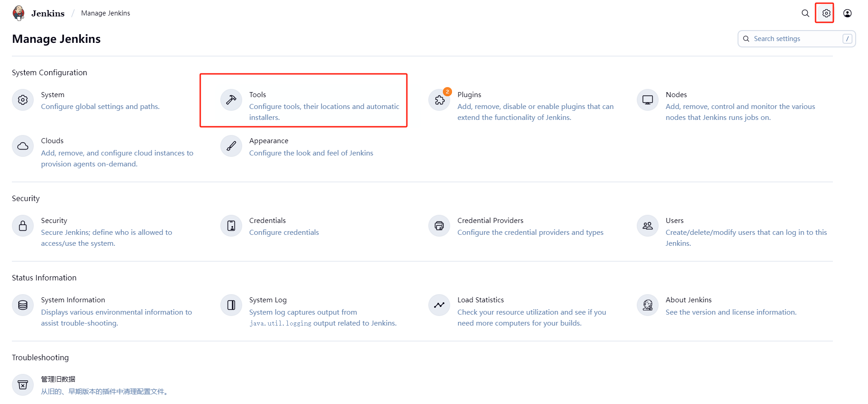The width and height of the screenshot is (868, 404).
Task: Click 'Configure global settings and paths.' description
Action: 100,106
